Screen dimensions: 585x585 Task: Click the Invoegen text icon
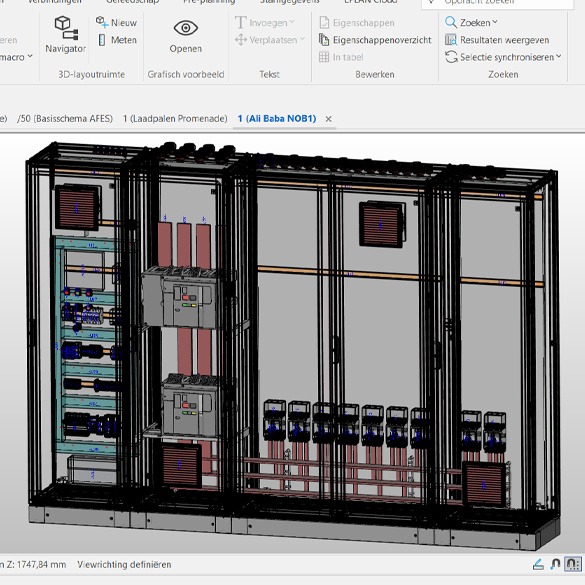tap(241, 22)
